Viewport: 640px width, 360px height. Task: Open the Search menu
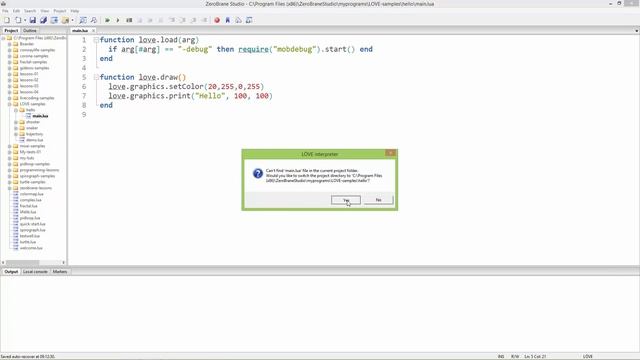click(x=30, y=11)
